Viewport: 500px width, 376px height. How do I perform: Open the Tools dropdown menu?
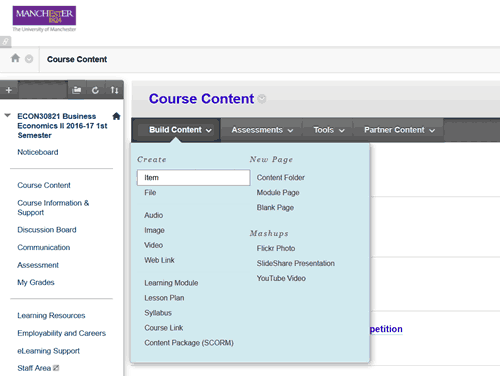click(329, 130)
